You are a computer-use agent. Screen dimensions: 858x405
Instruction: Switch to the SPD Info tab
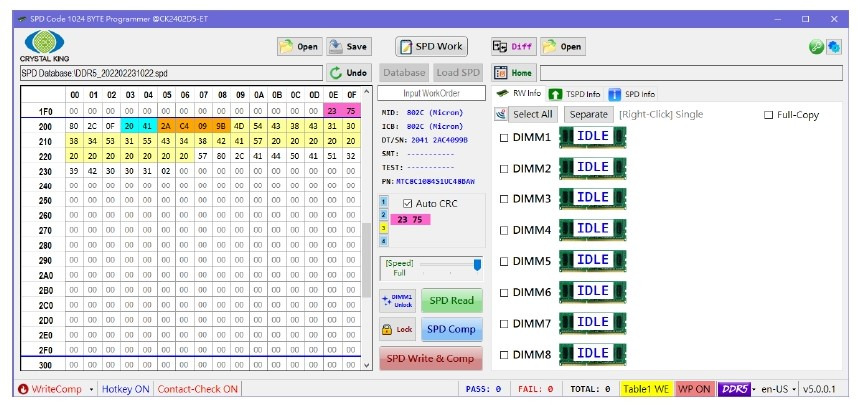coord(632,94)
